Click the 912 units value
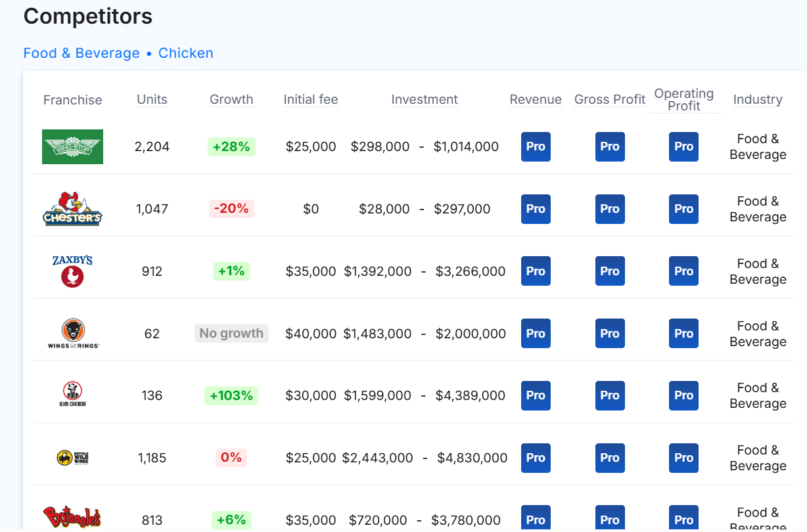This screenshot has width=807, height=532. pyautogui.click(x=152, y=271)
